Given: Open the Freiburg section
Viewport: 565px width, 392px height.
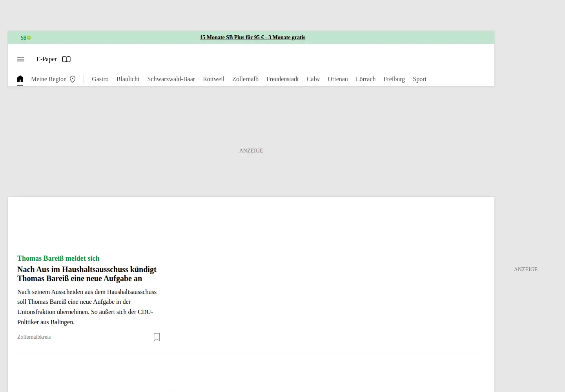Looking at the screenshot, I should (394, 79).
